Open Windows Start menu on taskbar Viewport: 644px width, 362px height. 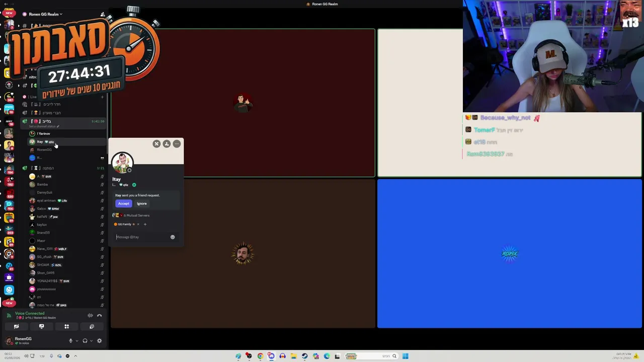pos(405,356)
